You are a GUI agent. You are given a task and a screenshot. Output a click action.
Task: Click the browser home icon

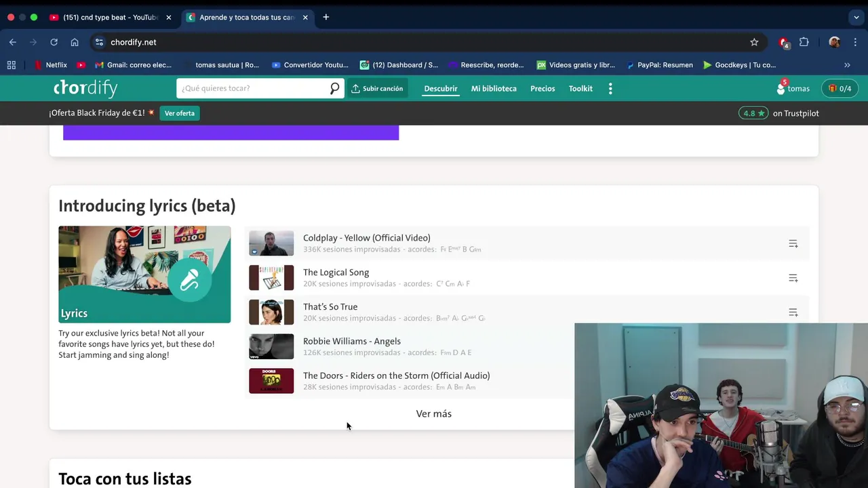pos(75,42)
